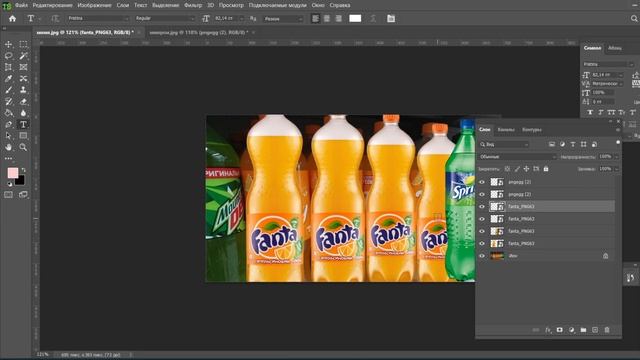
Task: Open Warp Text in options bar
Action: coord(373,18)
